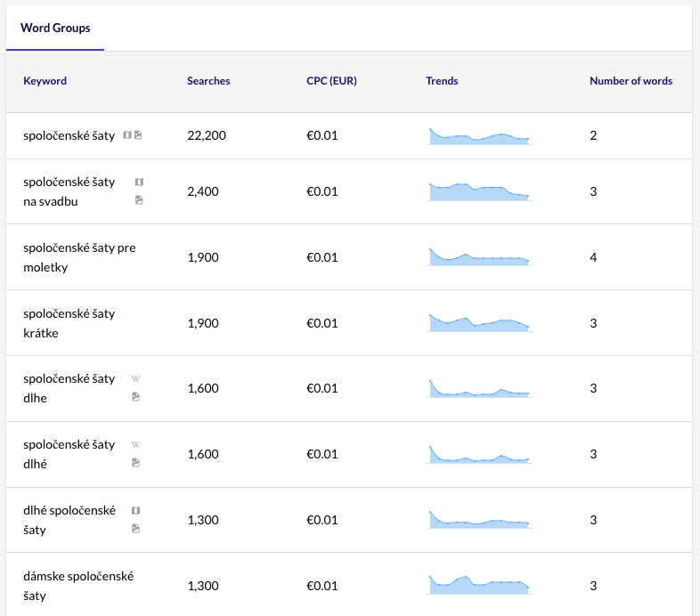Click map icon beside 'spoločenské šaty' first row
Viewport: 700px width, 616px height.
point(127,134)
